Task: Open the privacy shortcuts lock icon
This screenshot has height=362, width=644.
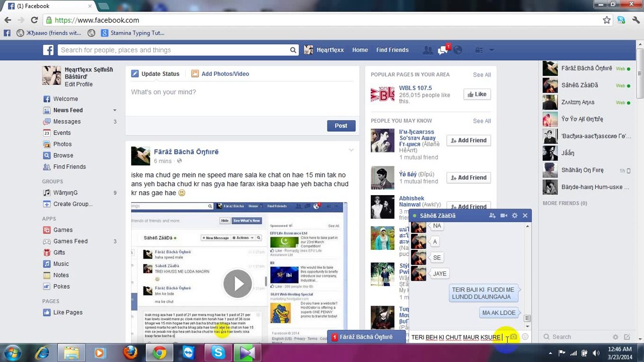Action: 479,50
